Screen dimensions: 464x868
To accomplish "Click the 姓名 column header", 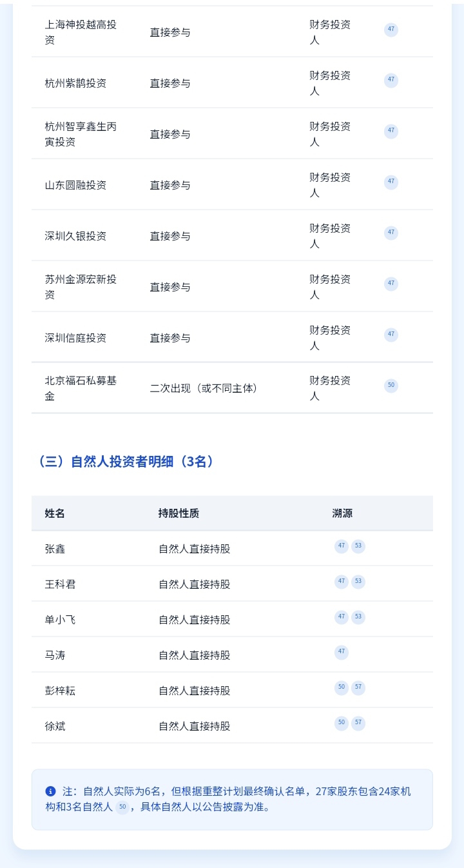I will [55, 513].
